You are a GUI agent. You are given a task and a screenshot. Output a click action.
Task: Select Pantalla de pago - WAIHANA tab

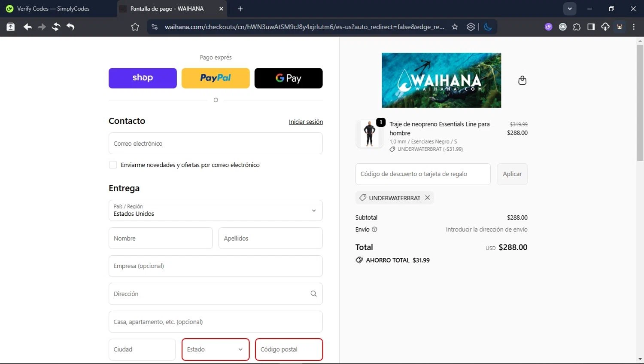172,9
